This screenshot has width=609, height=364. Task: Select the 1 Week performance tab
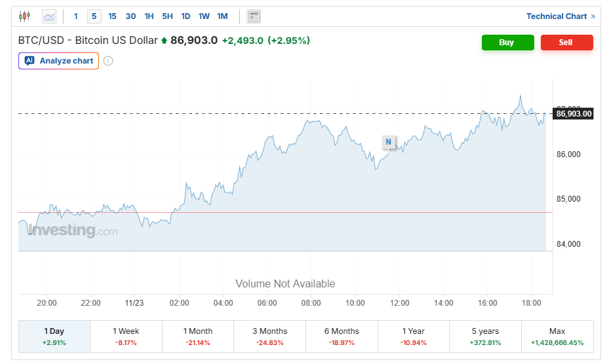(x=126, y=337)
